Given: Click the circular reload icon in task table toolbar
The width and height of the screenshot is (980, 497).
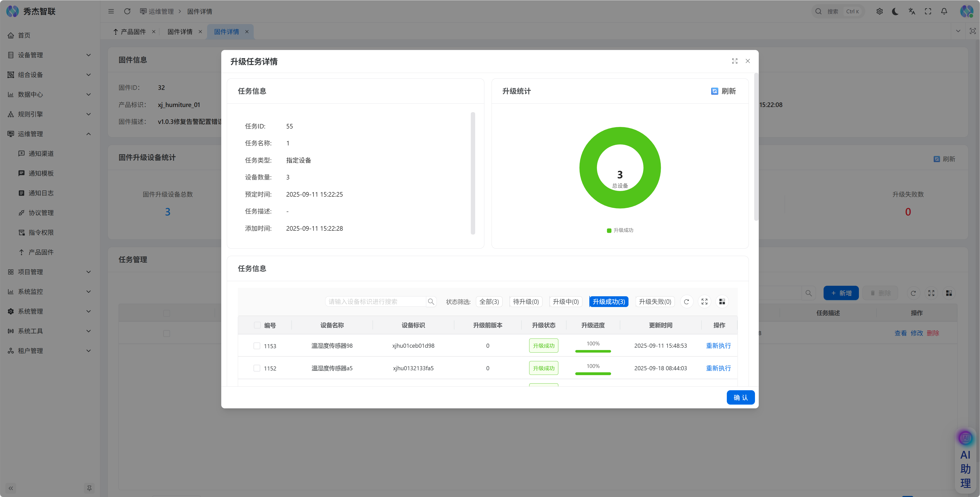Looking at the screenshot, I should (686, 302).
